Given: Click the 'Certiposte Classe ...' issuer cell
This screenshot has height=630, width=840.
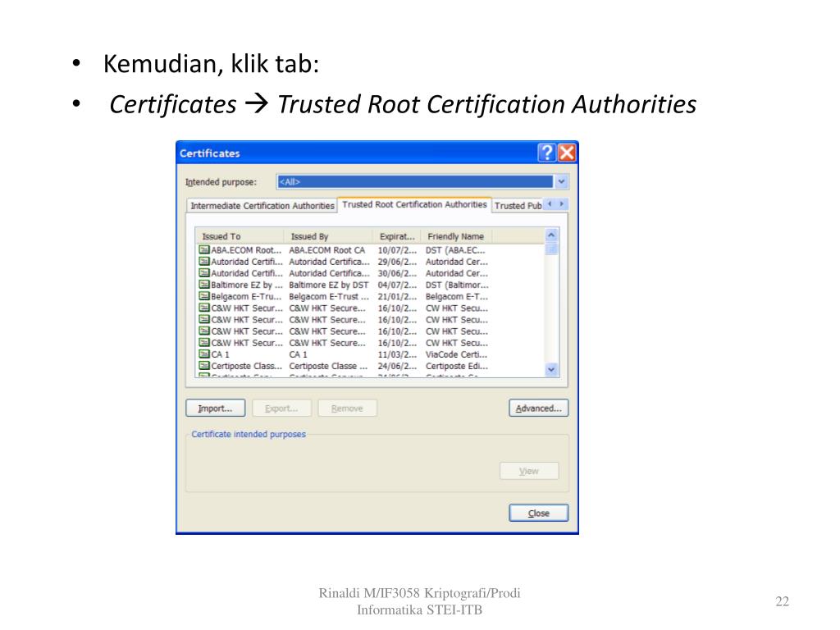Looking at the screenshot, I should [x=328, y=367].
